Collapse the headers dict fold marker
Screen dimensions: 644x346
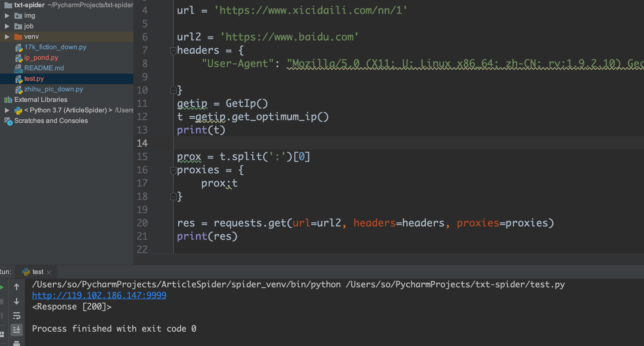(x=173, y=51)
